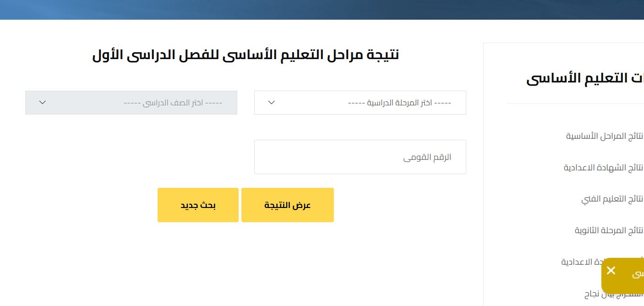The width and height of the screenshot is (644, 306).
Task: Open the اختر المرحلة الدراسية dropdown
Action: point(360,103)
